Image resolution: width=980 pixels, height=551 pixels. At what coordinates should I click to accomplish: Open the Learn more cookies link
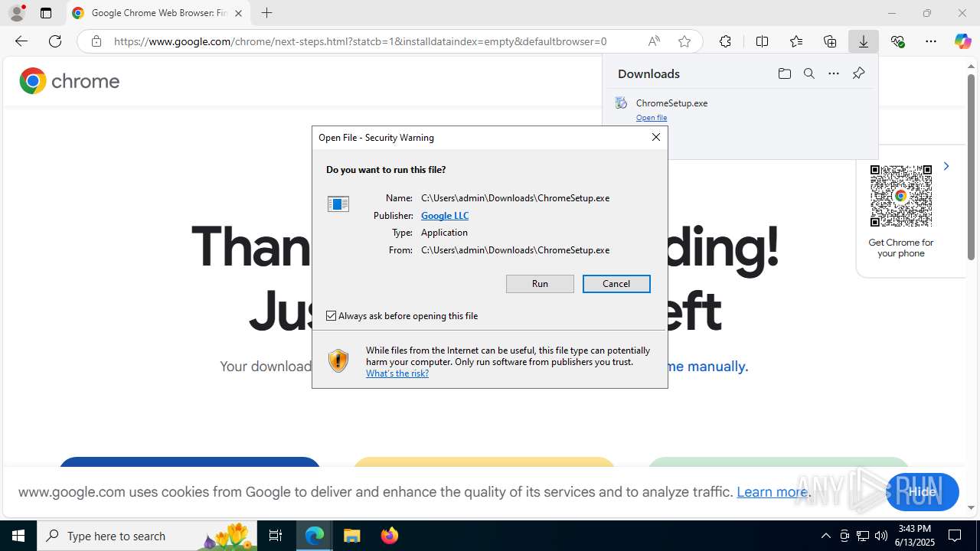tap(772, 492)
